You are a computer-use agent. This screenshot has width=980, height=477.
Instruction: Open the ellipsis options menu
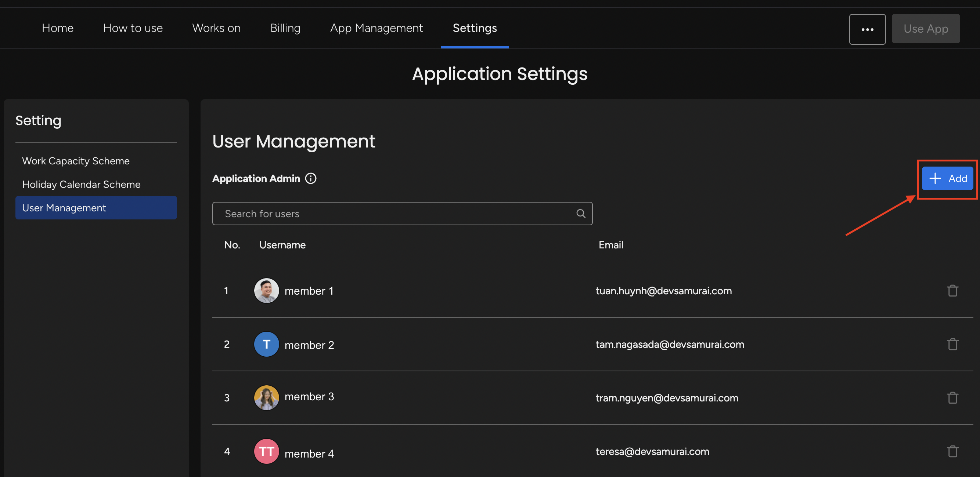pyautogui.click(x=867, y=29)
